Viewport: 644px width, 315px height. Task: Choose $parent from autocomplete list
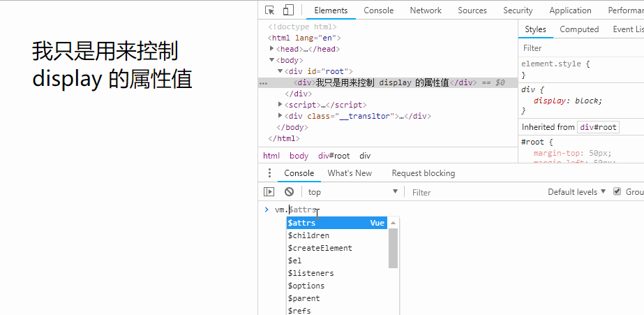[337, 298]
